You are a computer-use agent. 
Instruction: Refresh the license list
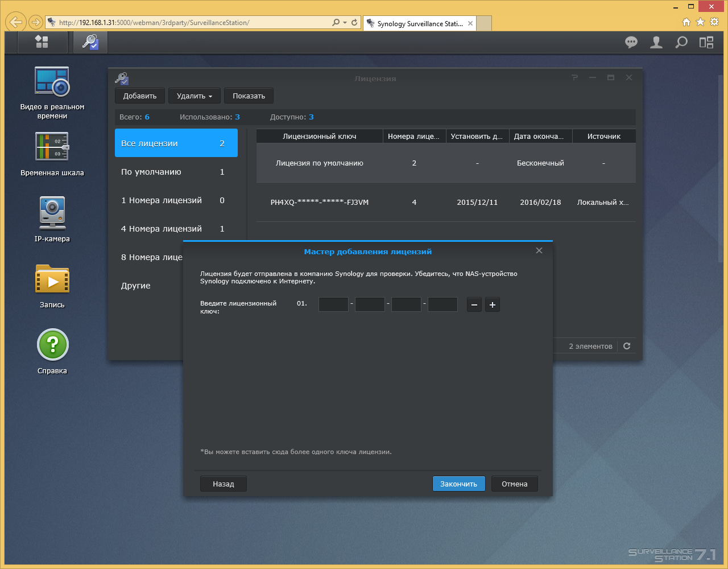[627, 346]
